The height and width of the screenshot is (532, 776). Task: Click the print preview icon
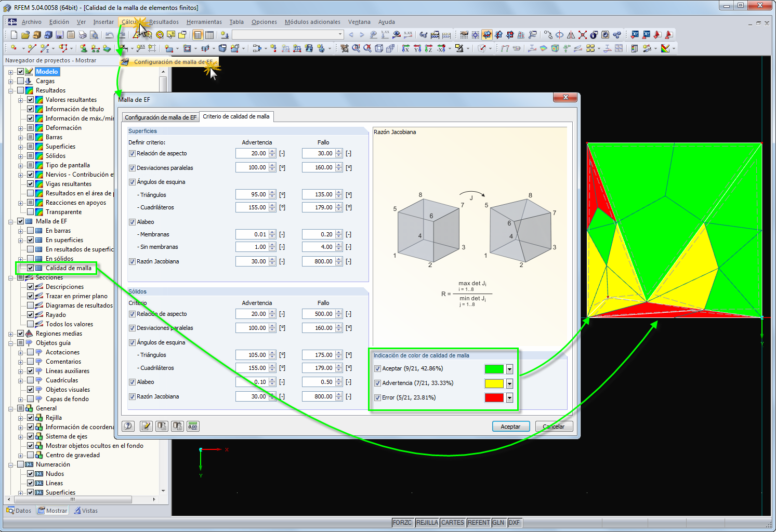(x=94, y=35)
